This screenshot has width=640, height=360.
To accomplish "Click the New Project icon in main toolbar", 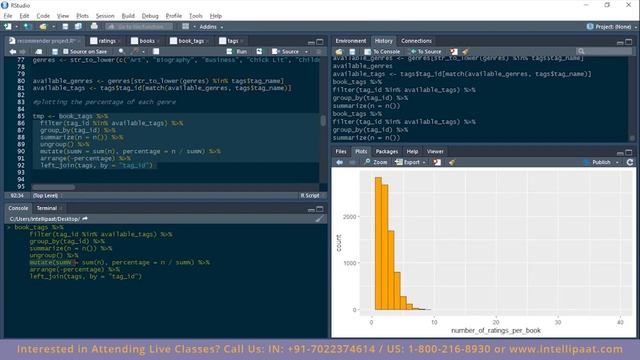I will point(27,27).
